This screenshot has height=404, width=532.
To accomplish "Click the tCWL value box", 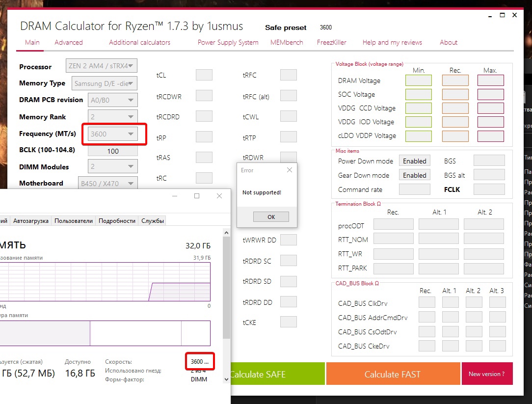I will 289,116.
